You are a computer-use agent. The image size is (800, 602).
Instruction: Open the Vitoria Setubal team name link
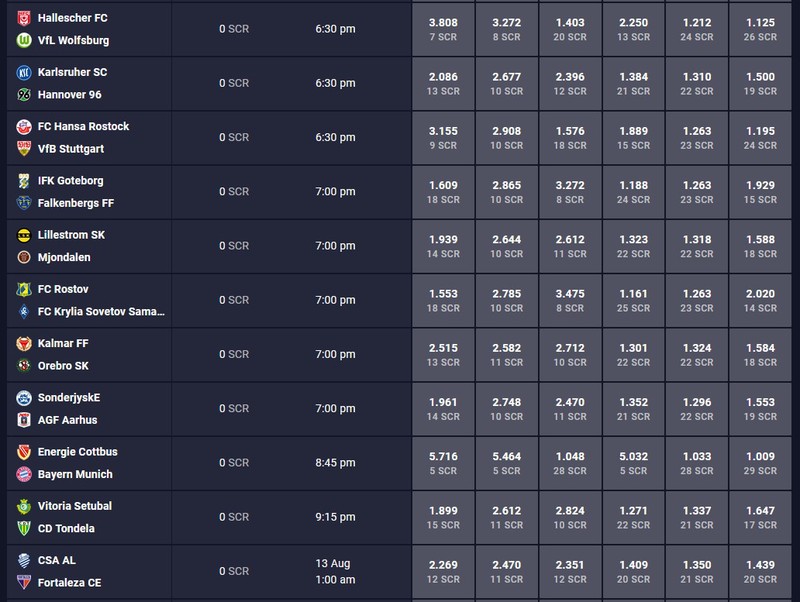click(x=75, y=506)
